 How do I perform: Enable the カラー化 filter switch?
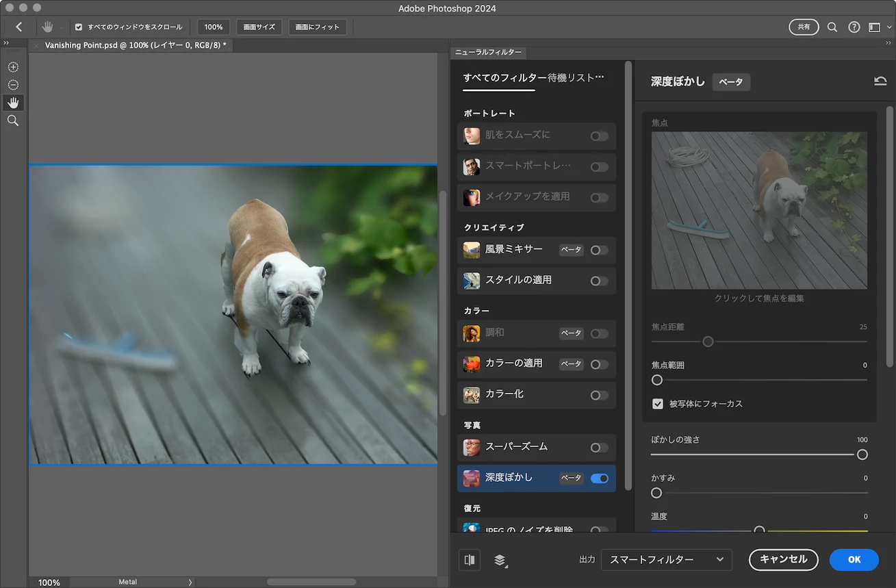click(599, 396)
